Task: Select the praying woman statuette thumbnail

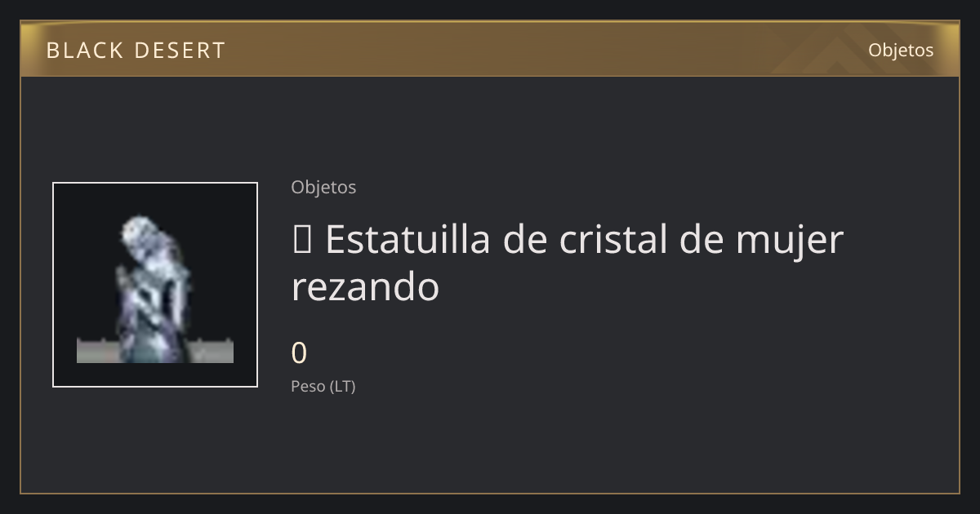Action: tap(155, 285)
